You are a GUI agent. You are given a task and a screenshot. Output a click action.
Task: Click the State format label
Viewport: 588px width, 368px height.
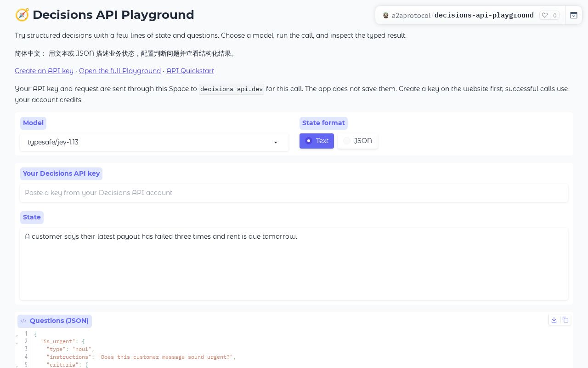click(323, 123)
